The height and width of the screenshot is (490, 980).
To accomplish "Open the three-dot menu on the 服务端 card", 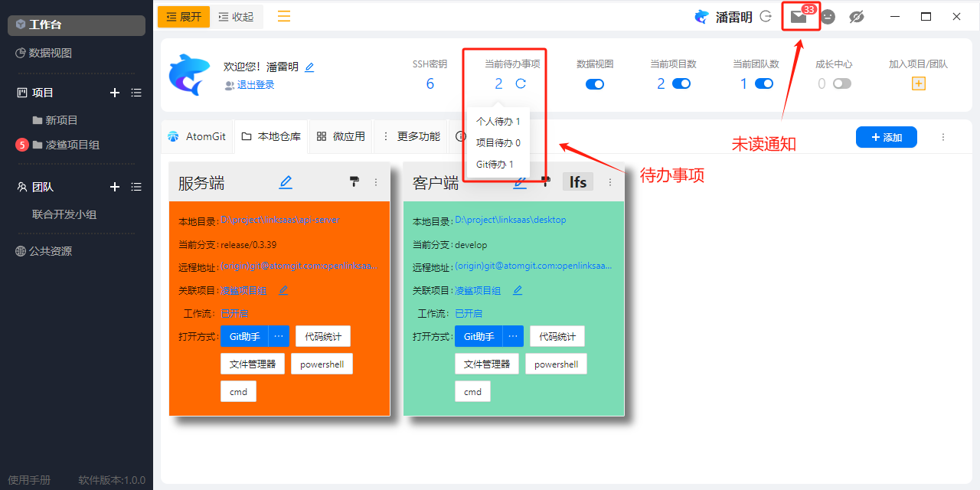I will 376,182.
